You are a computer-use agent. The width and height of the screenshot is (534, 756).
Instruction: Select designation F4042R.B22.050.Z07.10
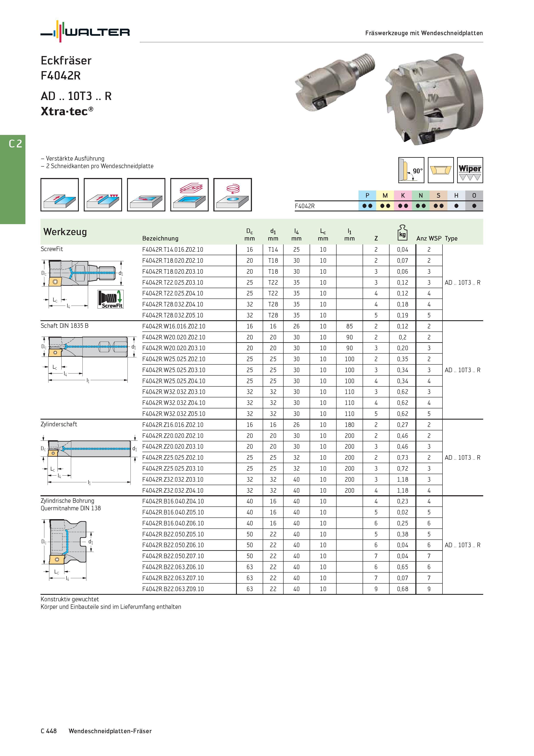[x=173, y=556]
